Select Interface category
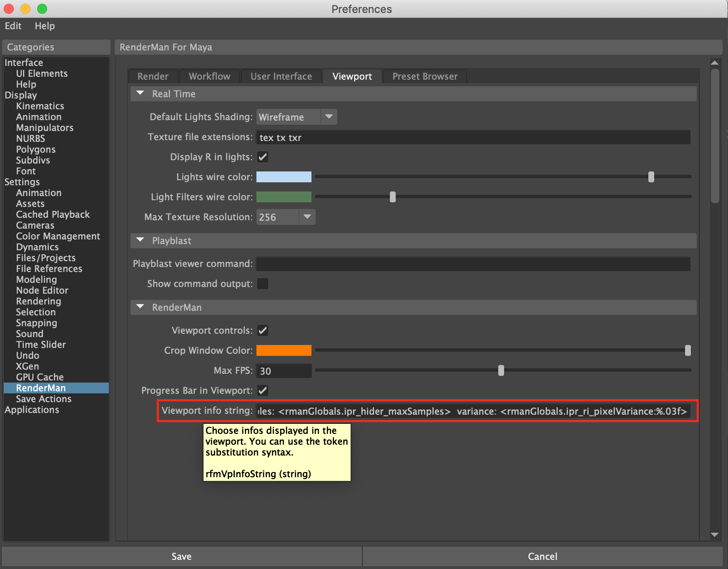 [x=24, y=63]
